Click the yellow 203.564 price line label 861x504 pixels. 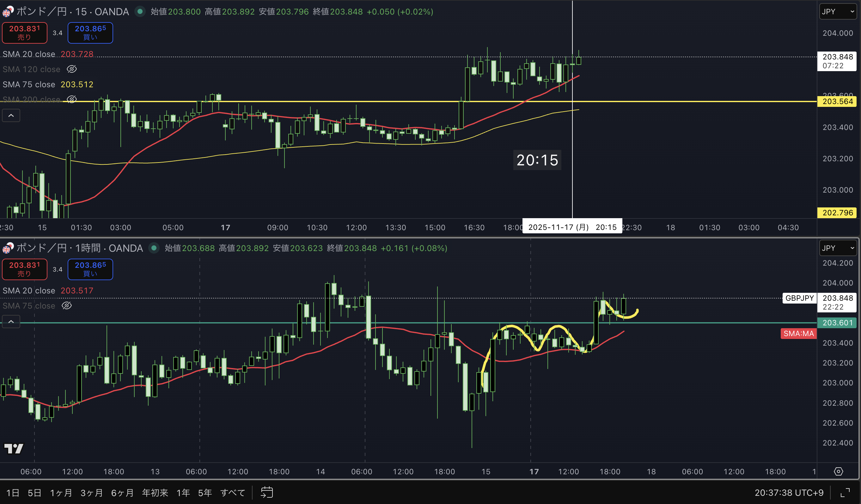837,101
